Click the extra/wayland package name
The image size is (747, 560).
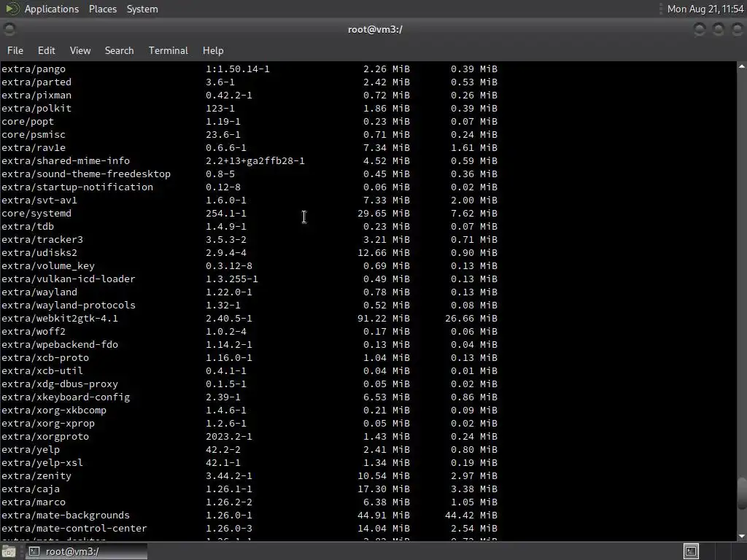coord(39,292)
